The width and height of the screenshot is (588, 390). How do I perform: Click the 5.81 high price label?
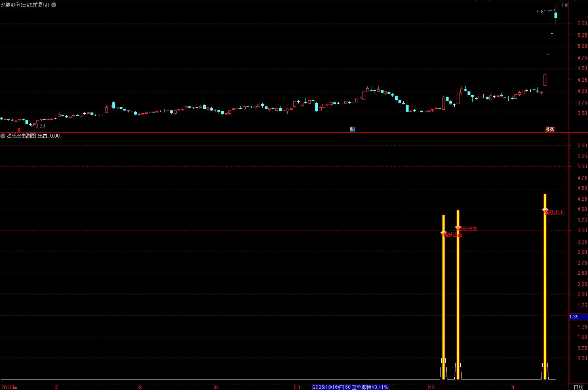tap(541, 12)
